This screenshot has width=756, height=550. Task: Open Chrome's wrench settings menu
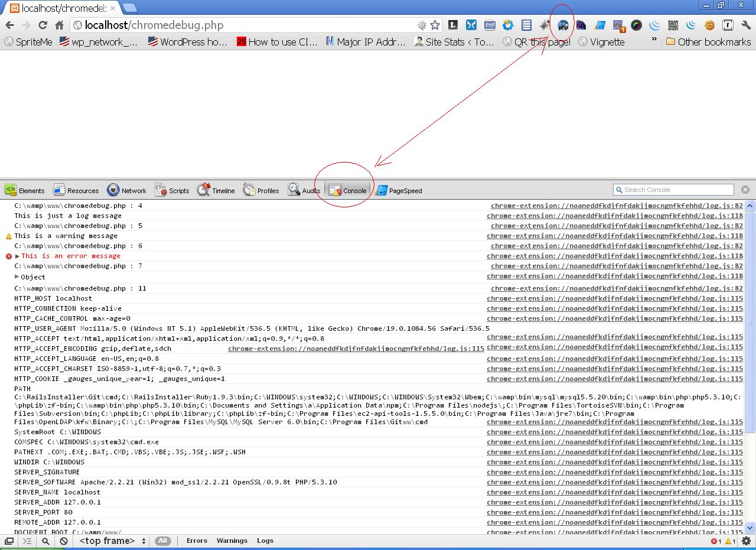point(746,25)
